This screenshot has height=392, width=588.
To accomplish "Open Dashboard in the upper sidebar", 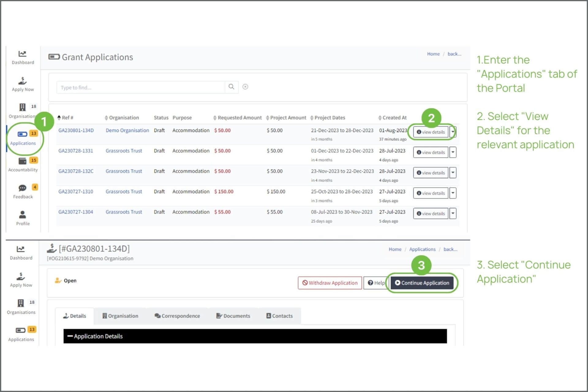I will (23, 58).
